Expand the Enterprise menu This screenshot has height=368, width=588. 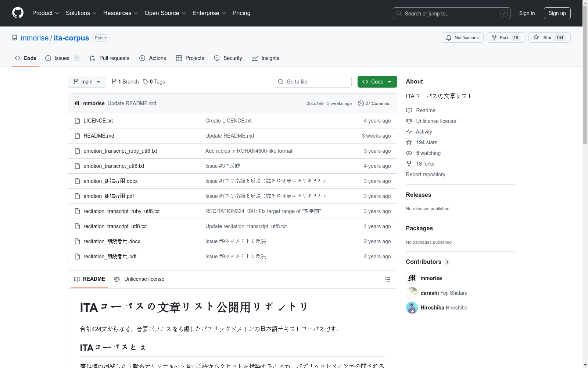(209, 13)
